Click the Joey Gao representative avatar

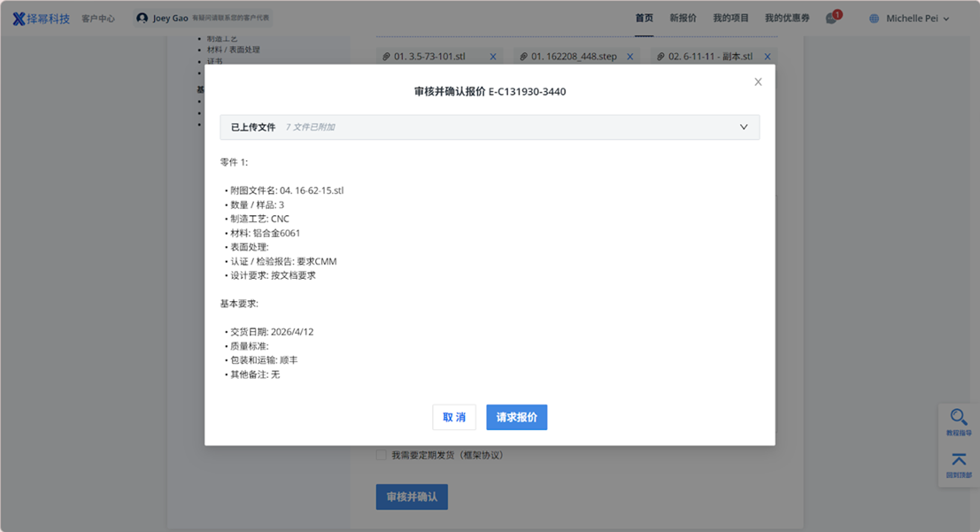[x=143, y=19]
